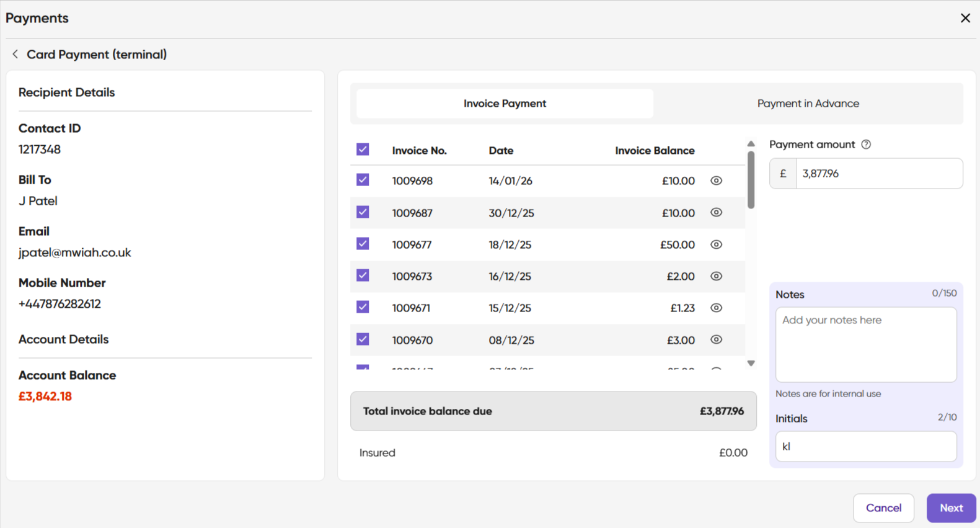The width and height of the screenshot is (980, 528).
Task: View invoice 1009670 using eye icon
Action: pos(716,339)
